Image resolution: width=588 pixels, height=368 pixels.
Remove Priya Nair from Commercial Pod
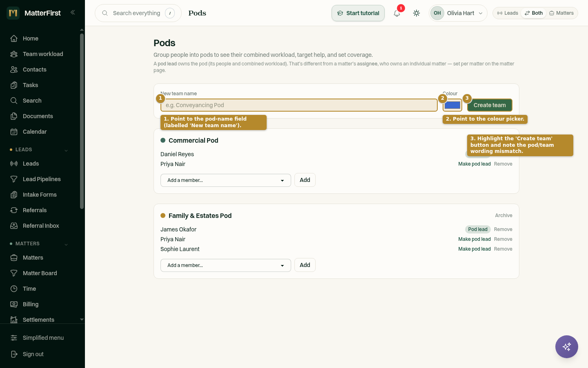pos(503,164)
